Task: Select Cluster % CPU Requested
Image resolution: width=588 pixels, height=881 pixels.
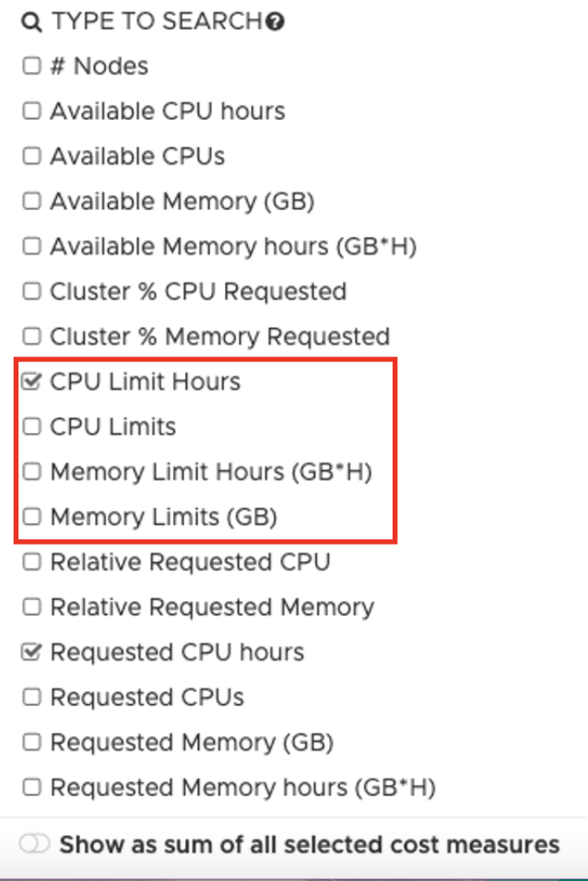Action: pos(31,291)
